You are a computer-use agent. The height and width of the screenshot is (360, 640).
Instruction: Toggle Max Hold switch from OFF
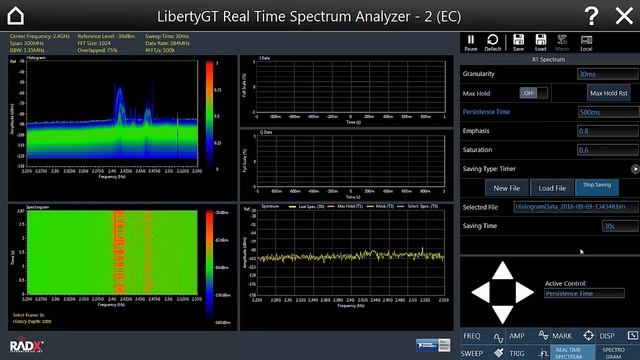coord(533,93)
